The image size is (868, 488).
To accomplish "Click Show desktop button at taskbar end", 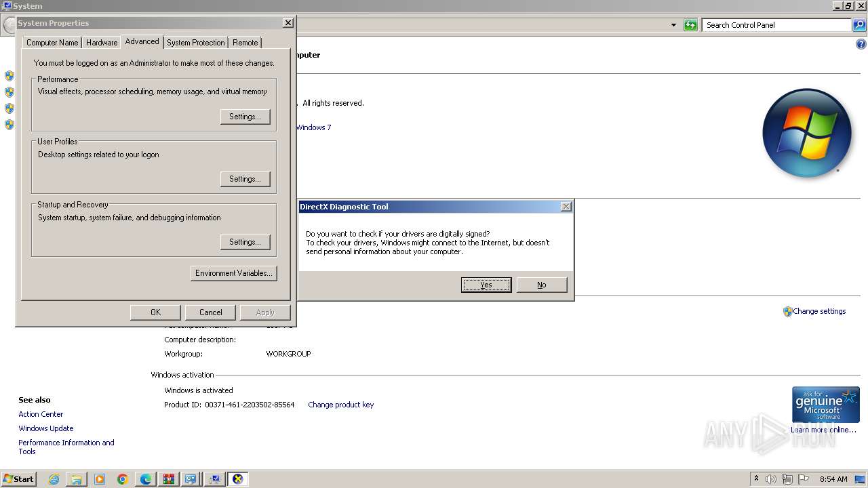I will click(x=861, y=479).
